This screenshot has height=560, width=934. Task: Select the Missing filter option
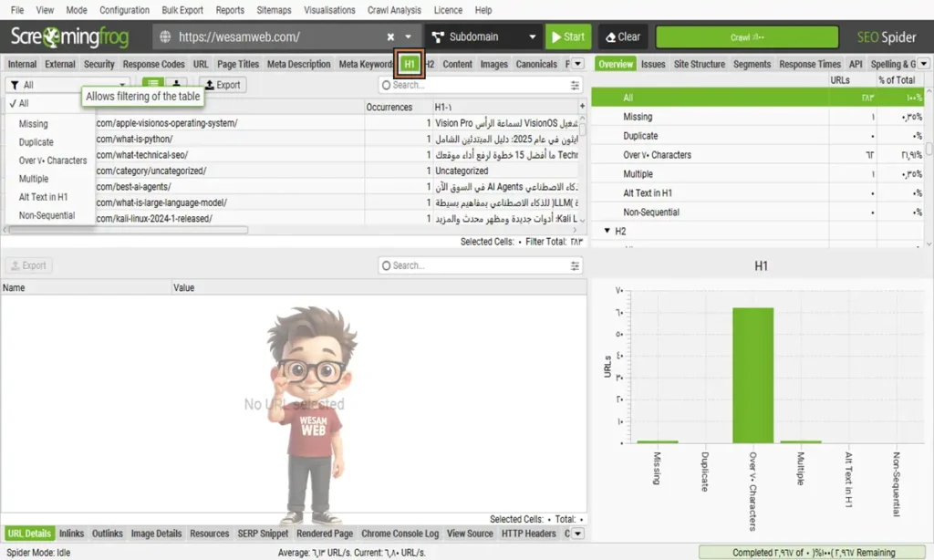click(x=34, y=124)
